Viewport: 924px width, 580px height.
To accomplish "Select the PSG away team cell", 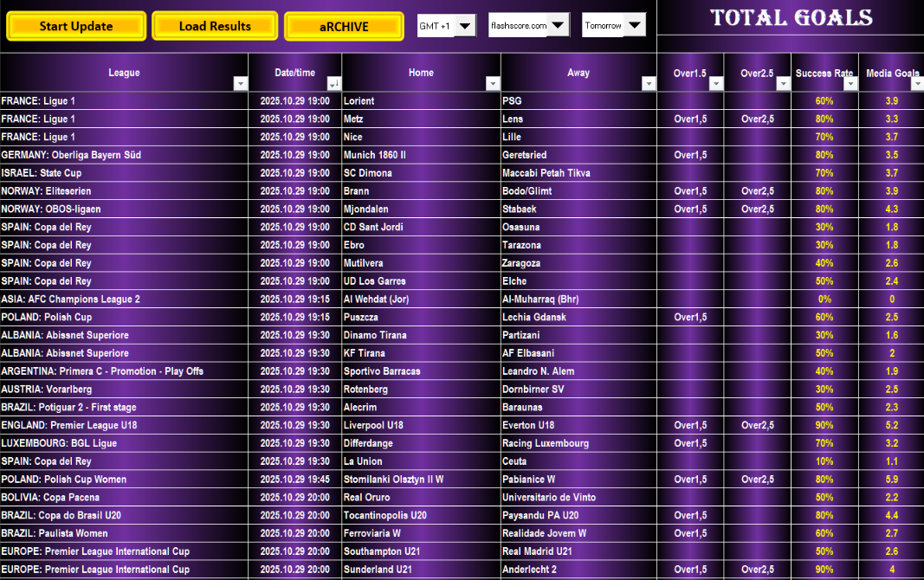I will (x=578, y=101).
